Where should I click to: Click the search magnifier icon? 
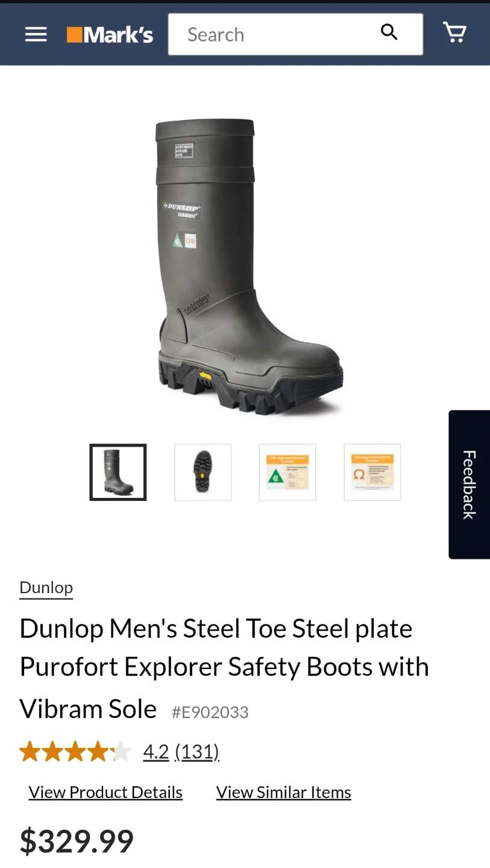coord(389,32)
